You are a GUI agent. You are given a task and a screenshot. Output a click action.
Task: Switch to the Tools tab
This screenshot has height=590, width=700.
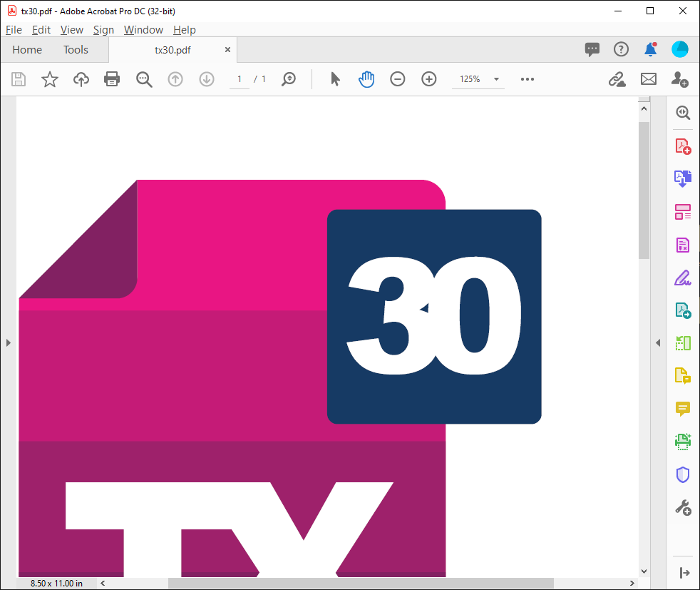[x=76, y=49]
